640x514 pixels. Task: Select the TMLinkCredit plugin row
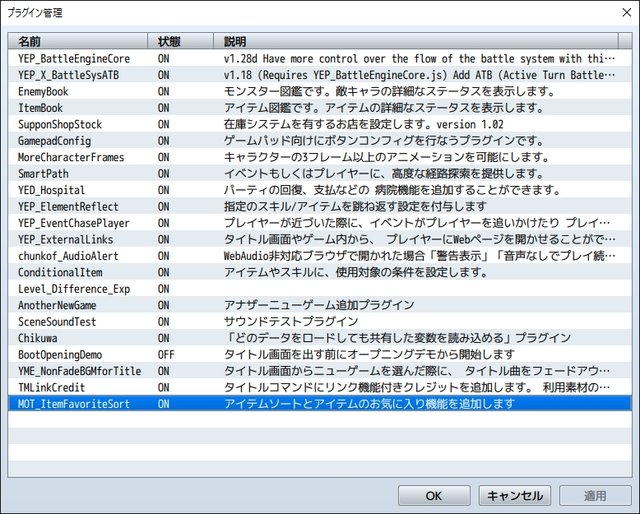(320, 387)
